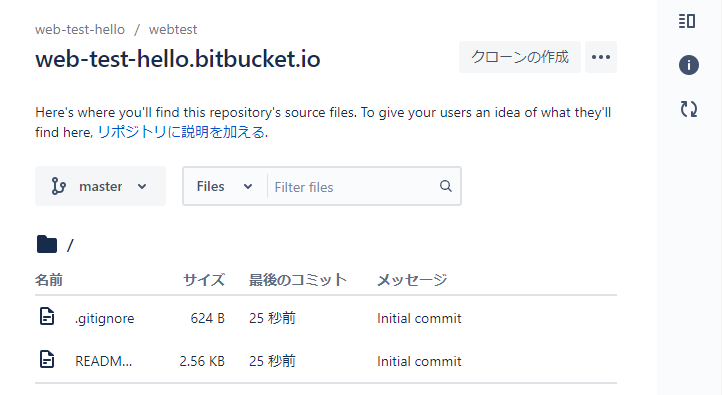Click the クローンの作成 button

pyautogui.click(x=519, y=57)
